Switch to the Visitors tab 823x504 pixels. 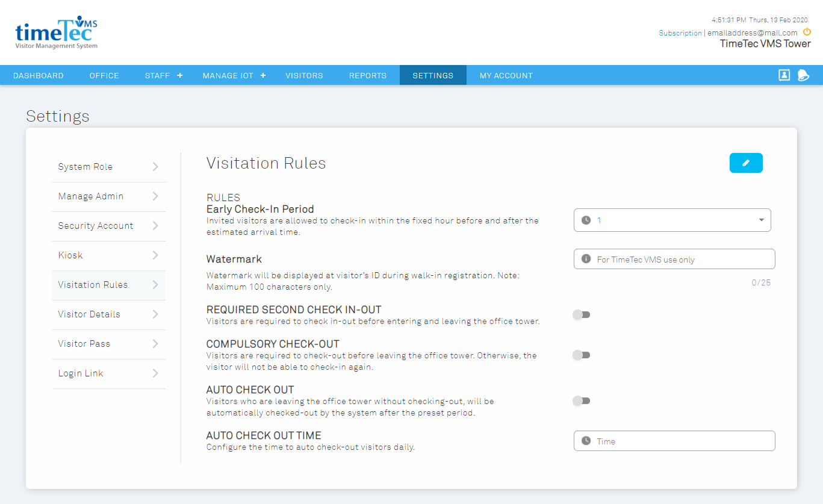click(304, 75)
